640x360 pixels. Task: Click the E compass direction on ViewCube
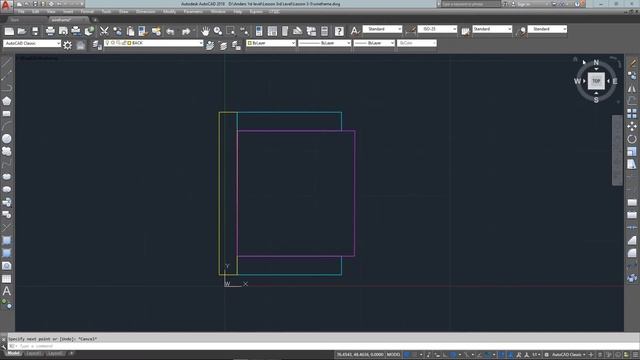(x=615, y=81)
